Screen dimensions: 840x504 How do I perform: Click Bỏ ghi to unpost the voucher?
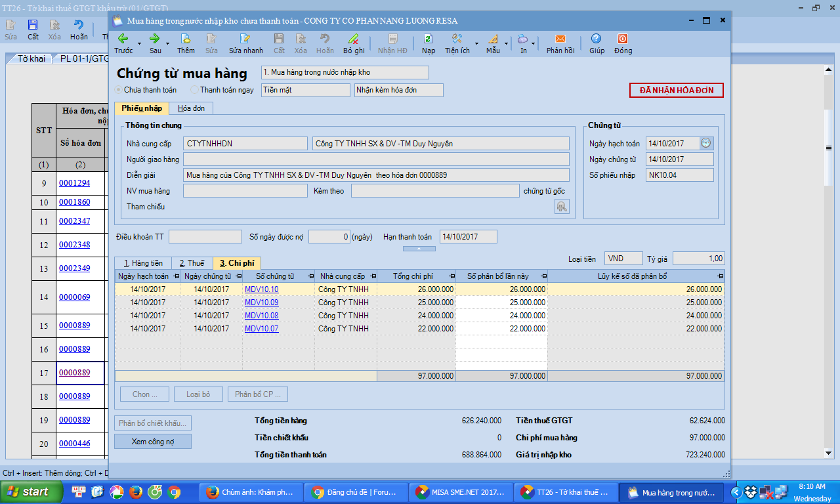coord(354,43)
